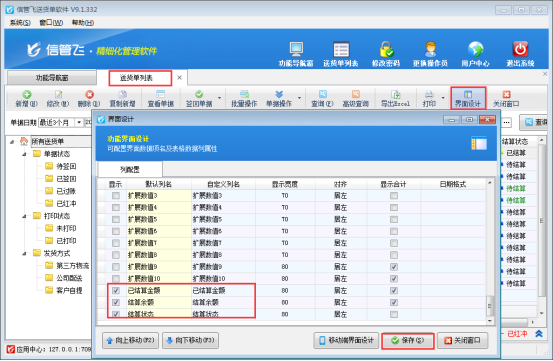Image resolution: width=553 pixels, height=361 pixels.
Task: Open the dropdown arrow next to 打印
Action: (443, 98)
